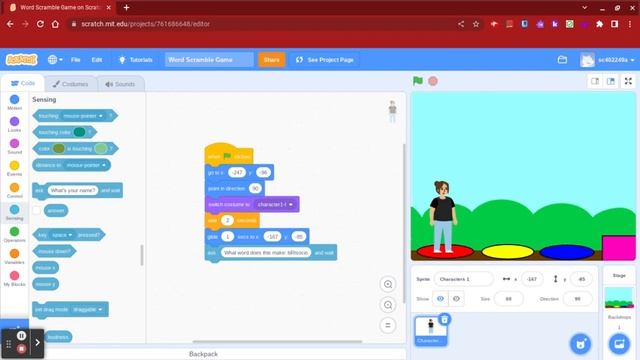This screenshot has width=640, height=360.
Task: Switch to small stage layout
Action: click(x=595, y=81)
